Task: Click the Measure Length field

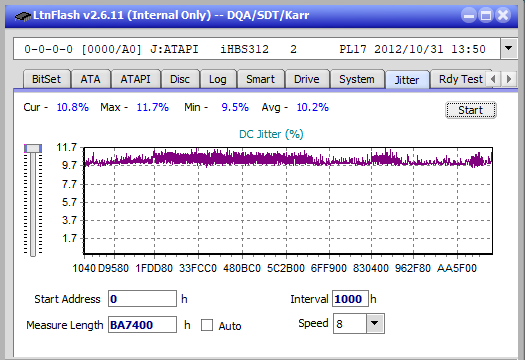Action: (142, 325)
